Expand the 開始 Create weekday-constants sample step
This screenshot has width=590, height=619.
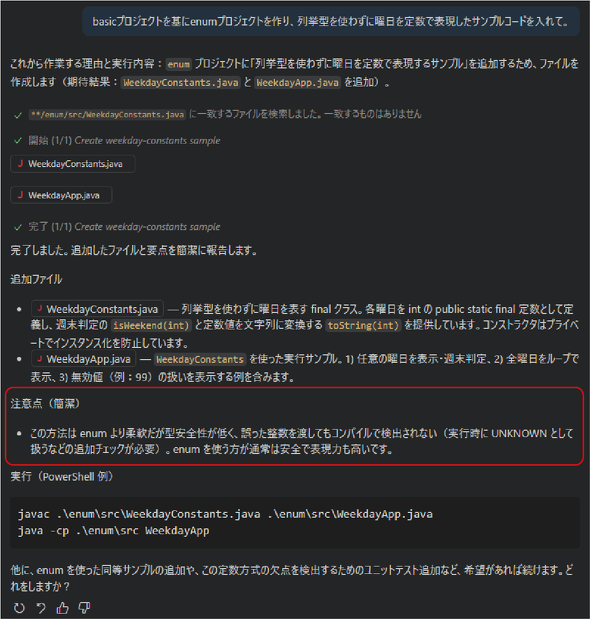point(124,141)
